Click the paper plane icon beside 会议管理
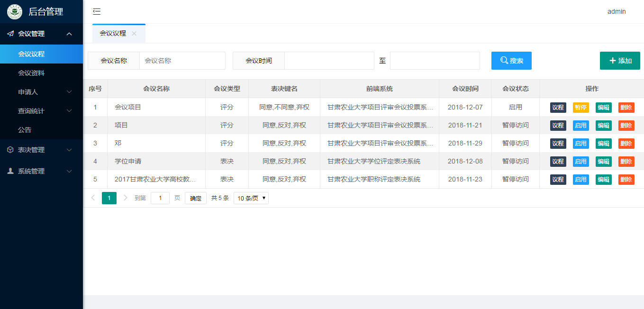Image resolution: width=644 pixels, height=309 pixels. (10, 34)
